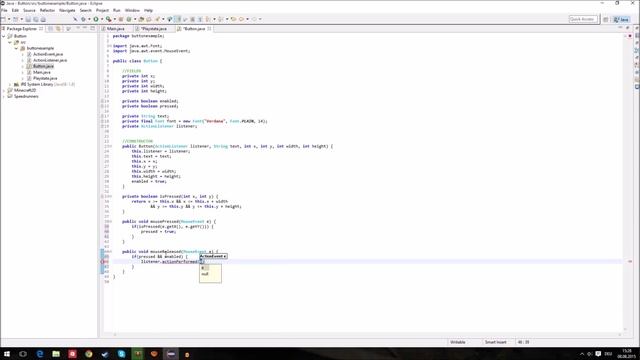Close the Button.java editor tab
This screenshot has height=360, width=640.
(209, 29)
